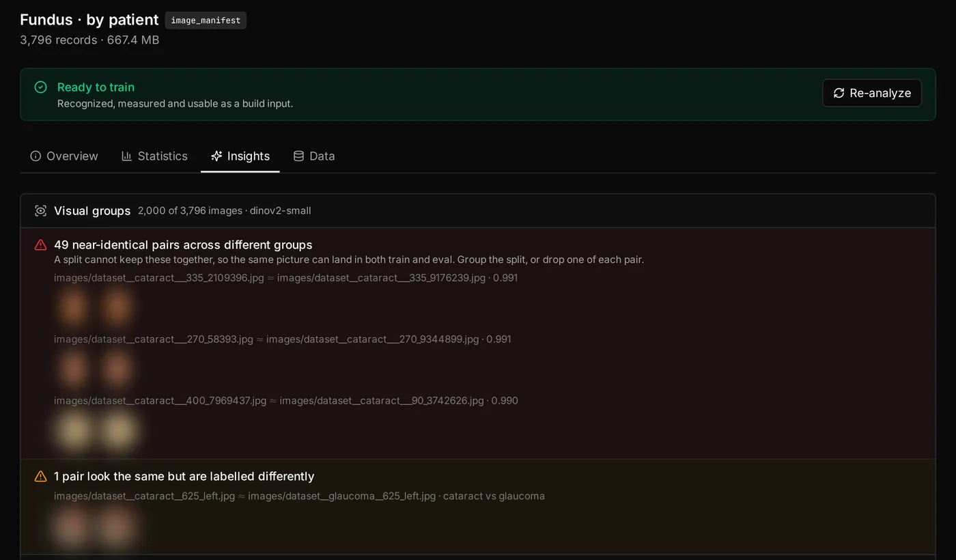
Task: Click second thumbnail of the cataract_400 pair
Action: [117, 431]
